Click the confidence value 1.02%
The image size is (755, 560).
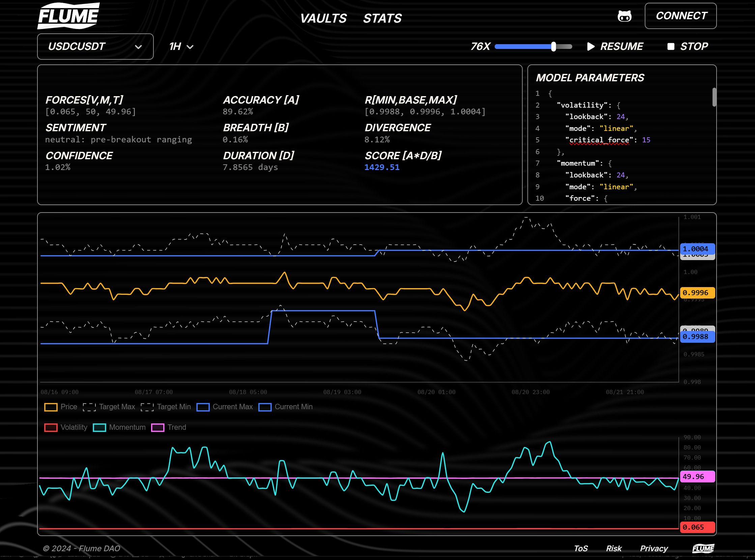(58, 167)
